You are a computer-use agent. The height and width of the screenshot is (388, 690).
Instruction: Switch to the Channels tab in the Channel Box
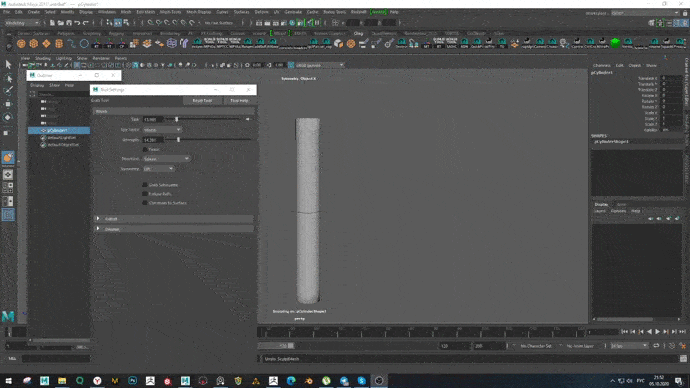point(602,65)
